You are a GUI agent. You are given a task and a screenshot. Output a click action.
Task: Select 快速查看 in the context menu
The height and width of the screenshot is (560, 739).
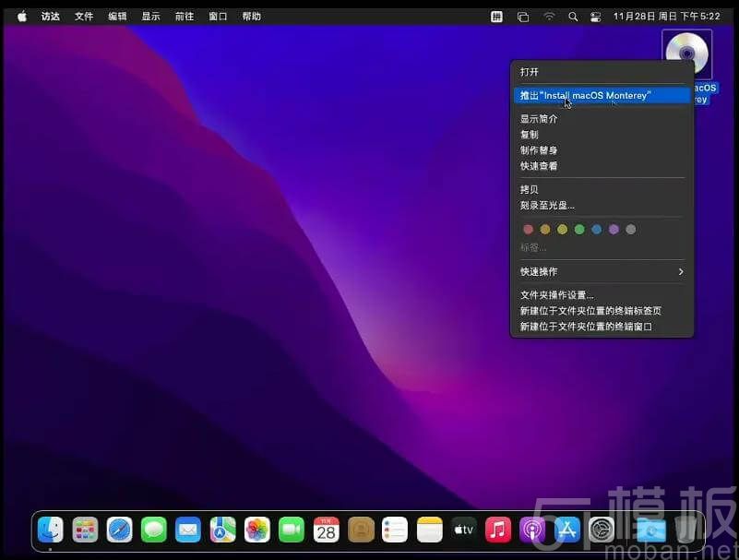click(x=539, y=165)
